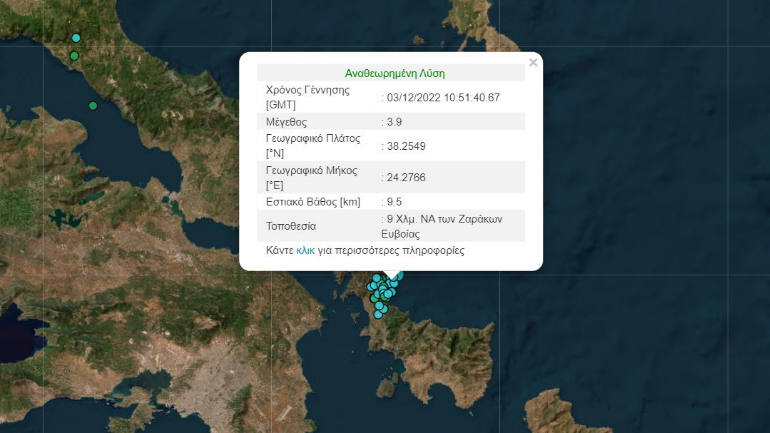The width and height of the screenshot is (770, 433).
Task: Click the origin time 03/12/2022 10:51:40.67
Action: pyautogui.click(x=443, y=97)
